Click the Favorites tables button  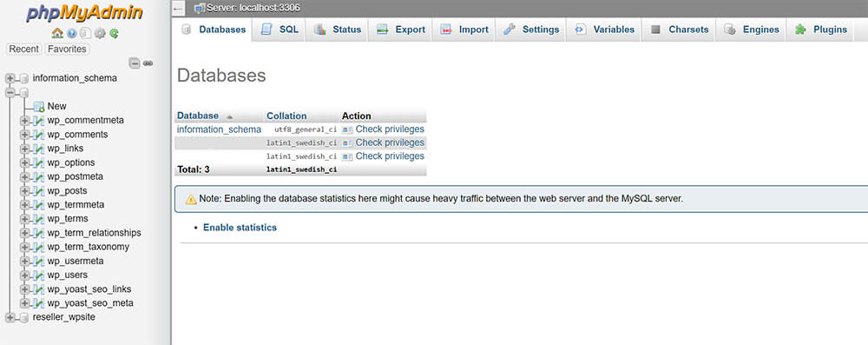[67, 49]
